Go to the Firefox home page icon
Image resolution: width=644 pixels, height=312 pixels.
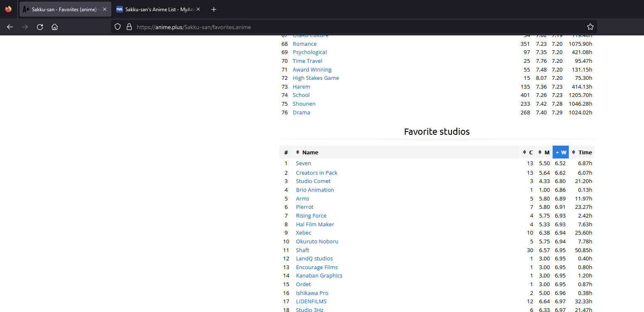(54, 27)
